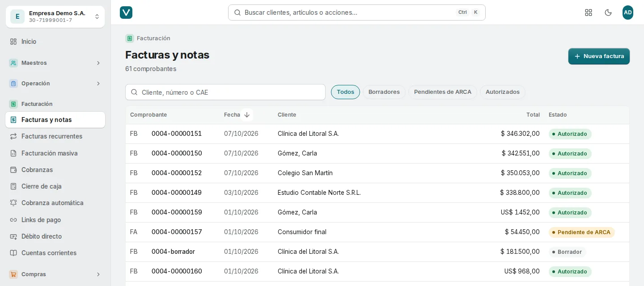Click the Pendiente de ARCA status badge
Viewport: 644px width, 286px height.
tap(582, 232)
